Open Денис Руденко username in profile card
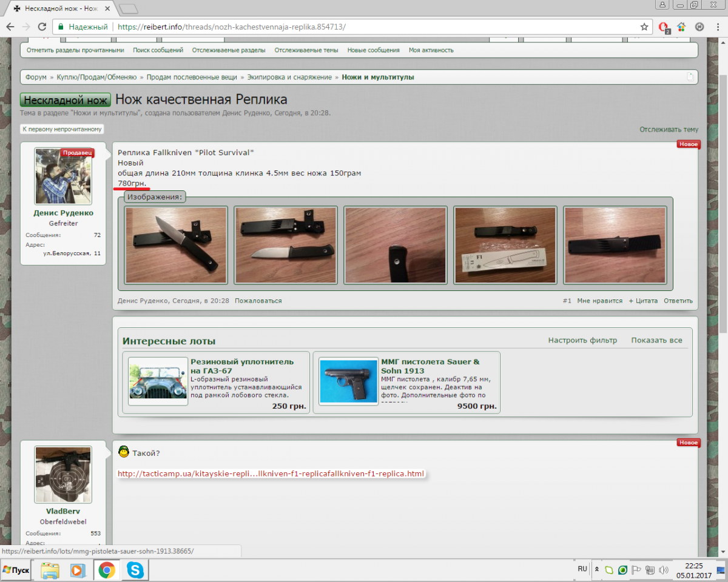Image resolution: width=728 pixels, height=582 pixels. pos(63,213)
